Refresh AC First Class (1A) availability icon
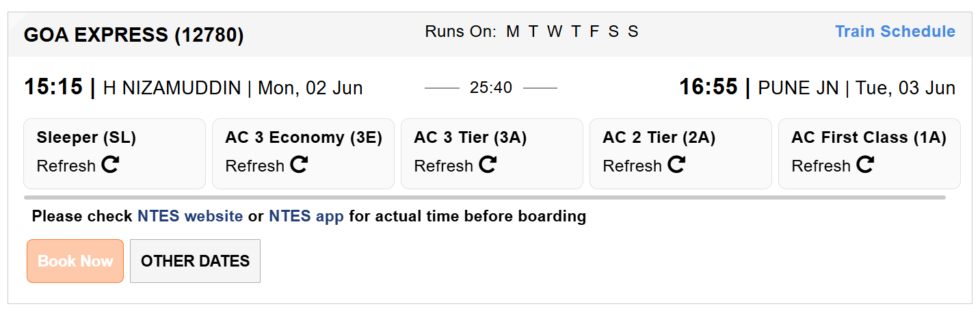Image resolution: width=980 pixels, height=313 pixels. (865, 165)
